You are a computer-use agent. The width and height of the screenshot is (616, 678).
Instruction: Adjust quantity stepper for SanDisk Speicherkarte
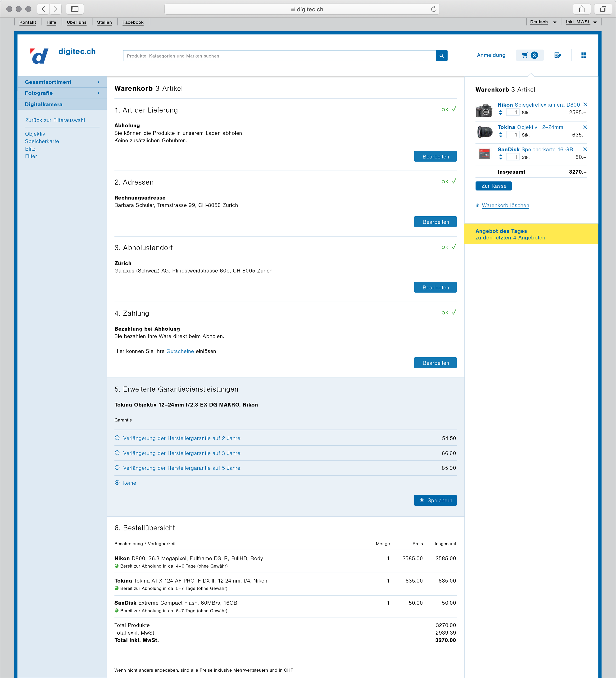(x=501, y=157)
